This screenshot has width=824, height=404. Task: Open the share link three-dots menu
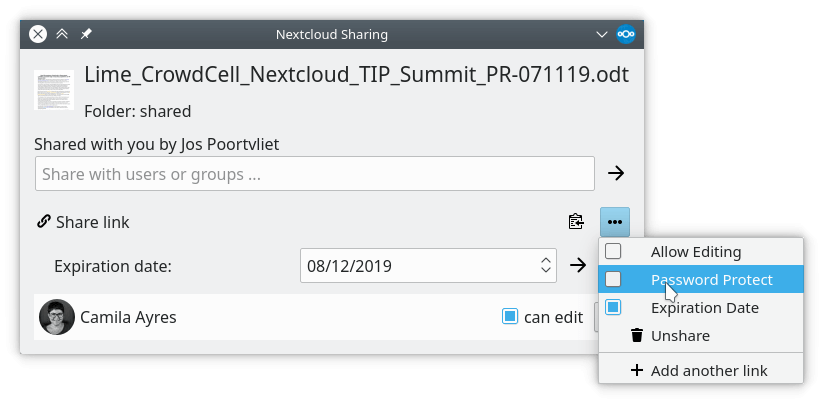(615, 222)
